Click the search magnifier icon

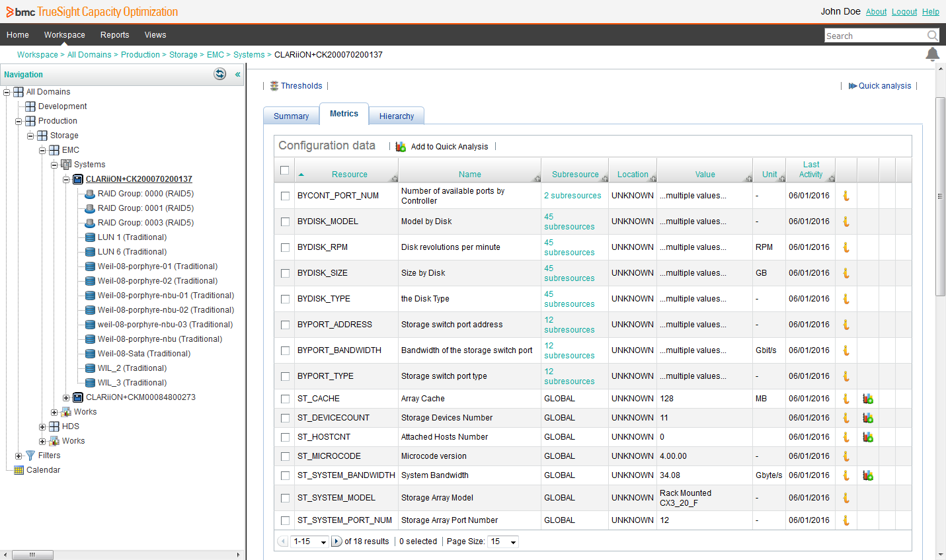tap(932, 35)
